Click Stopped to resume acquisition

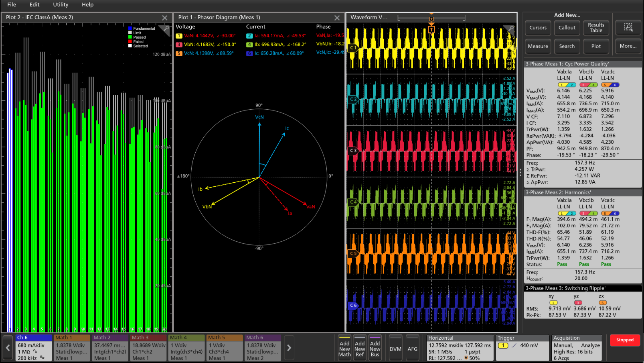pyautogui.click(x=624, y=340)
